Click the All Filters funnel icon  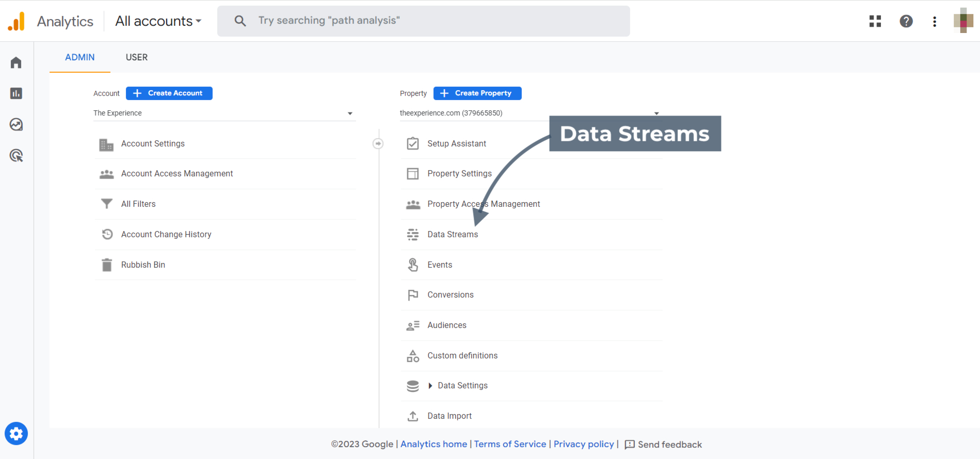tap(106, 204)
